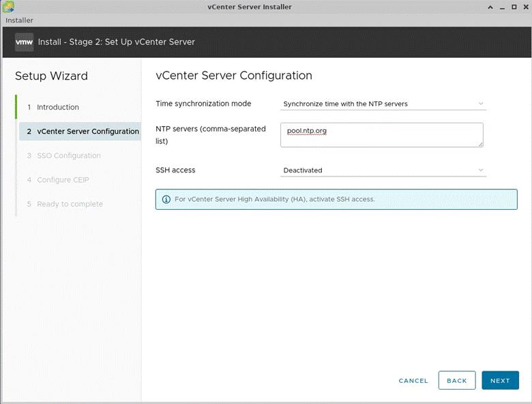This screenshot has height=404, width=532.
Task: Click the info icon in SSH notice
Action: coord(166,200)
